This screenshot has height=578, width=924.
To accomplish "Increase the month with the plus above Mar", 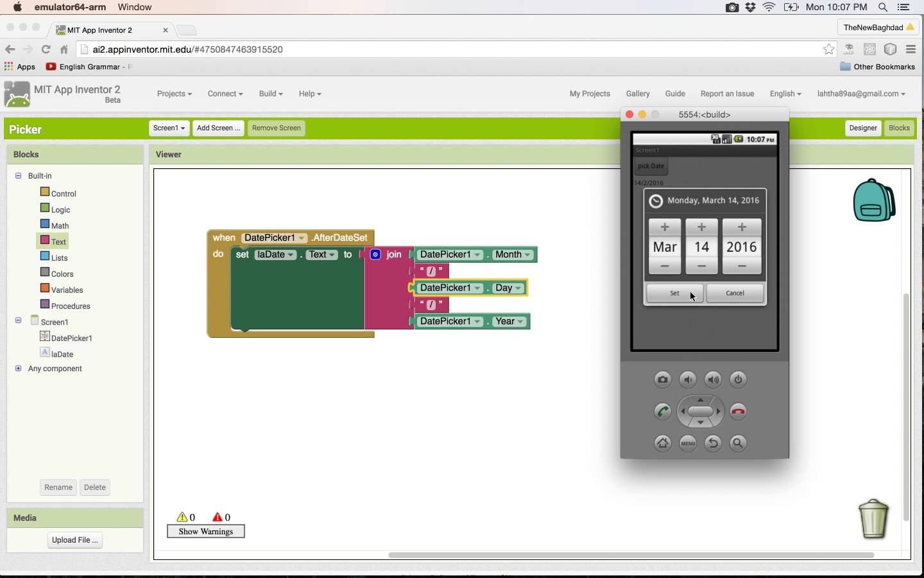I will (665, 227).
